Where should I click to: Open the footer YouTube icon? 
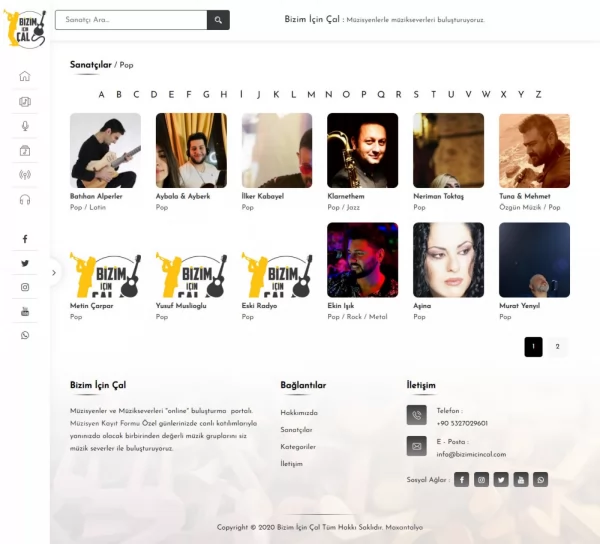[520, 479]
